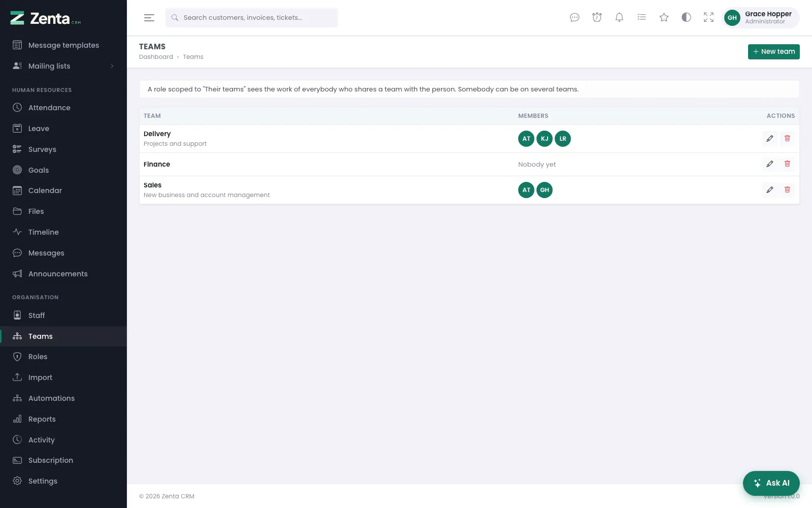Open the alarm clock reminders icon
Image resolution: width=812 pixels, height=508 pixels.
[x=597, y=18]
